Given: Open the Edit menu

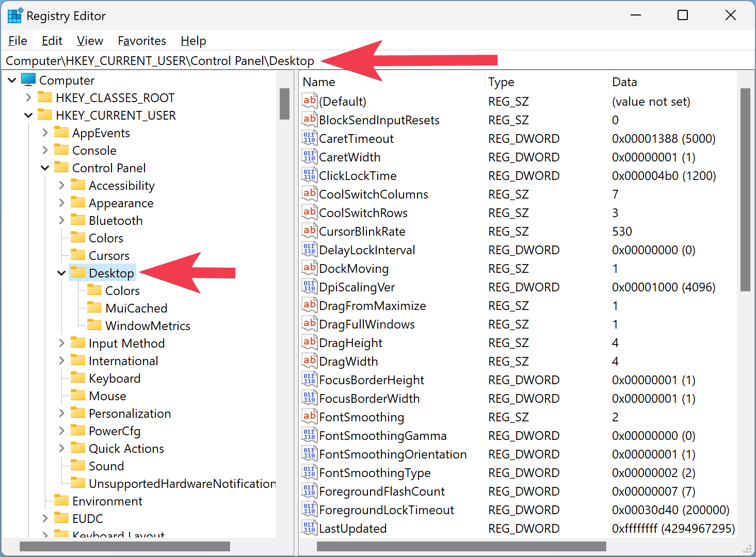Looking at the screenshot, I should click(52, 41).
